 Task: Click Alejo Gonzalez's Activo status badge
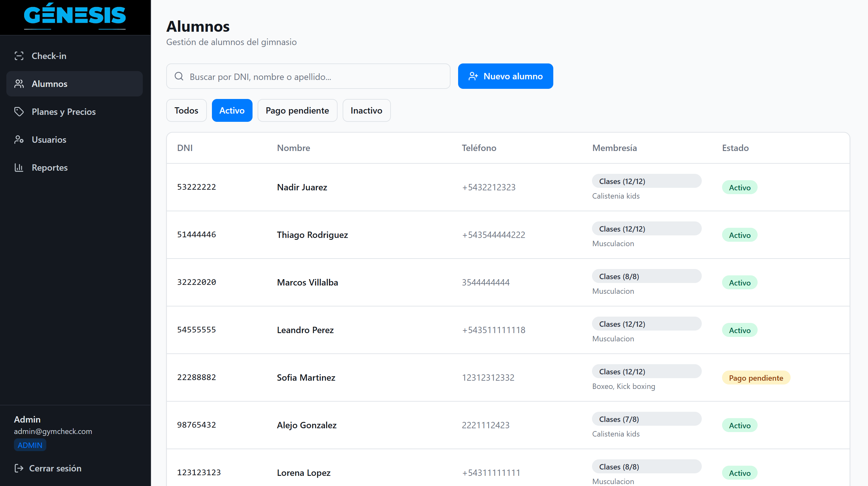740,425
